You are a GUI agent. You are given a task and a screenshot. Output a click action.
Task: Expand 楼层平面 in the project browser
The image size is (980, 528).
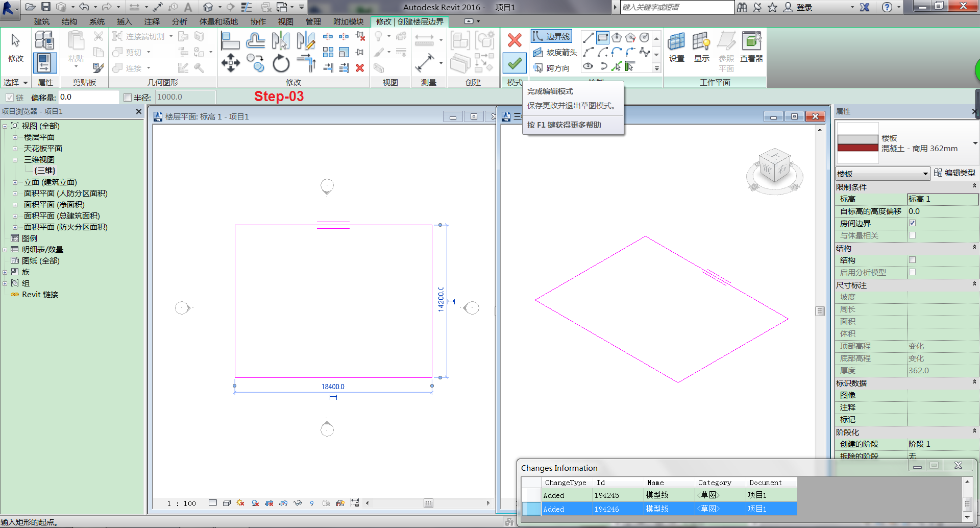14,137
